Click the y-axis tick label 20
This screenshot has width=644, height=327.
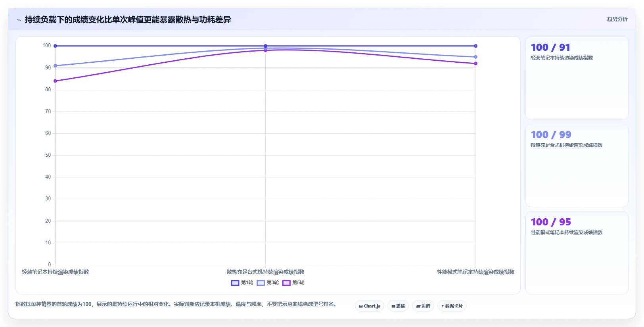48,221
